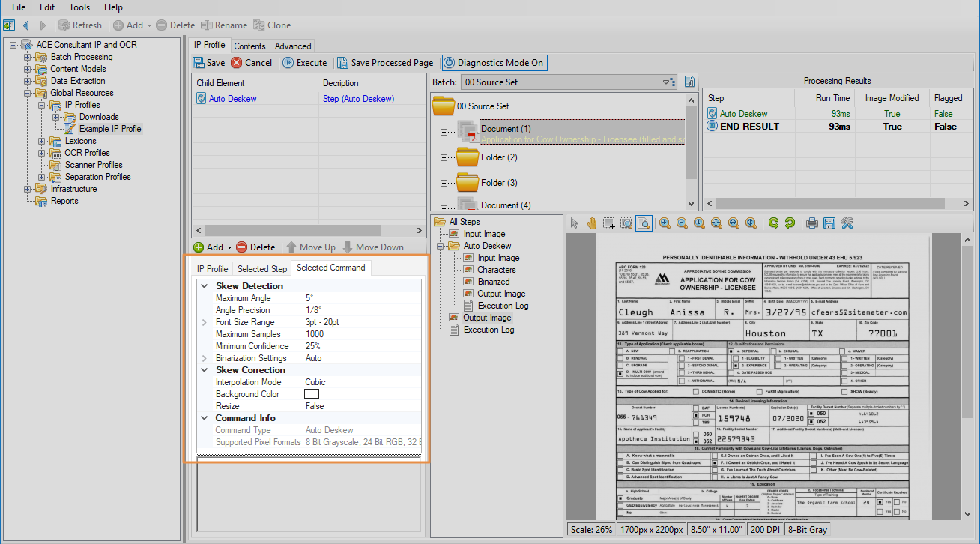
Task: Print the document image
Action: pos(811,223)
